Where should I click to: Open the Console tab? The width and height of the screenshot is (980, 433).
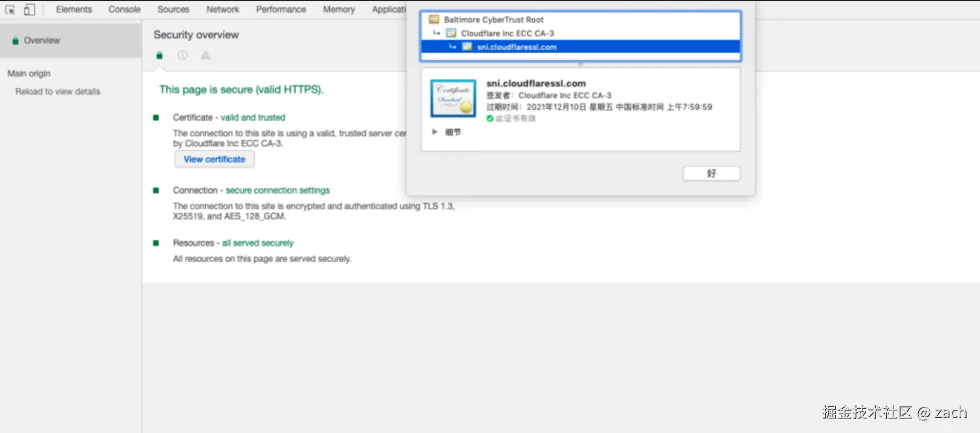[125, 10]
